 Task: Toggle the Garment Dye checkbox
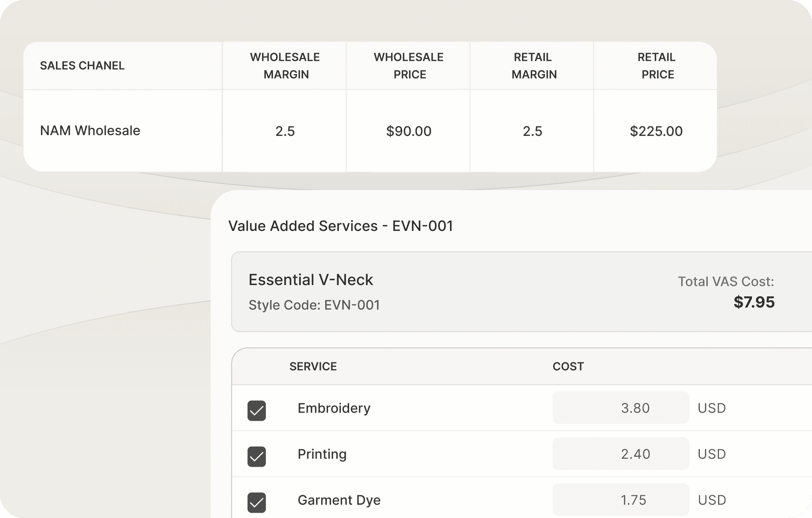click(256, 502)
